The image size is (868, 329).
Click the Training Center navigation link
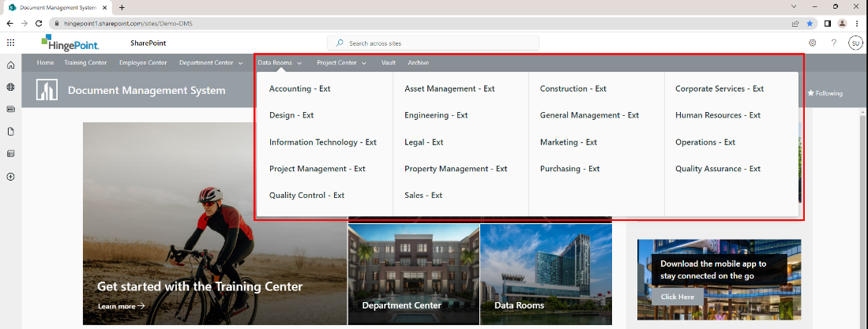click(x=85, y=63)
